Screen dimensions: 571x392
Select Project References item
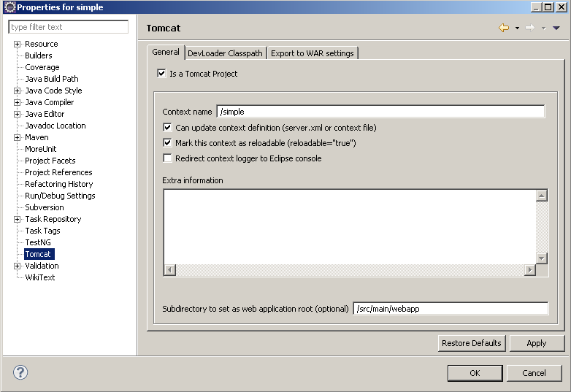[58, 172]
